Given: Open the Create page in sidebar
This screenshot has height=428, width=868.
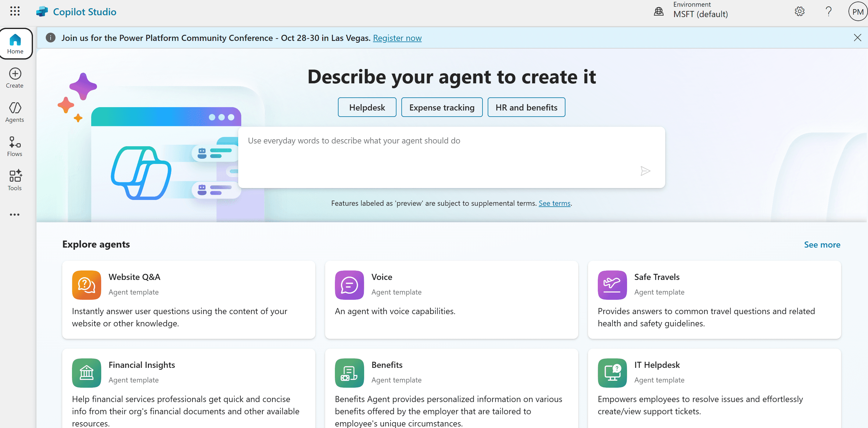Looking at the screenshot, I should [15, 78].
